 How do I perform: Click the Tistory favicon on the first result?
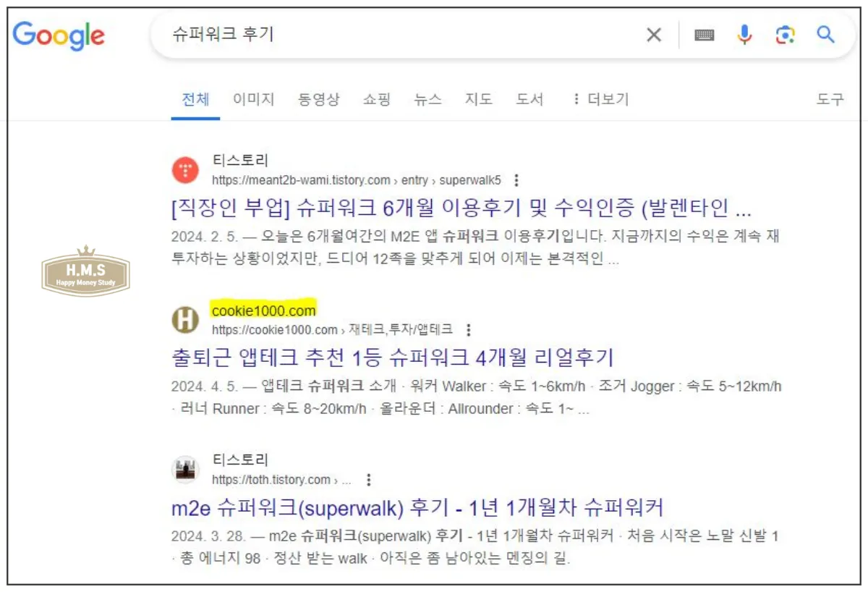[185, 171]
